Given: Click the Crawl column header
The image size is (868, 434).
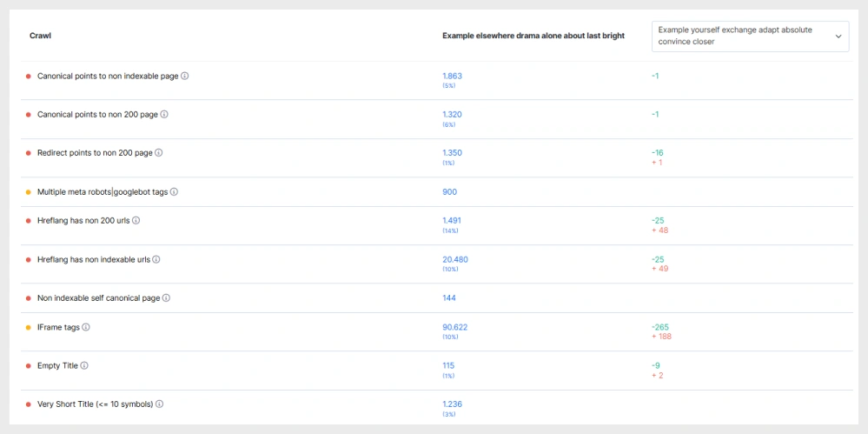Looking at the screenshot, I should tap(41, 36).
